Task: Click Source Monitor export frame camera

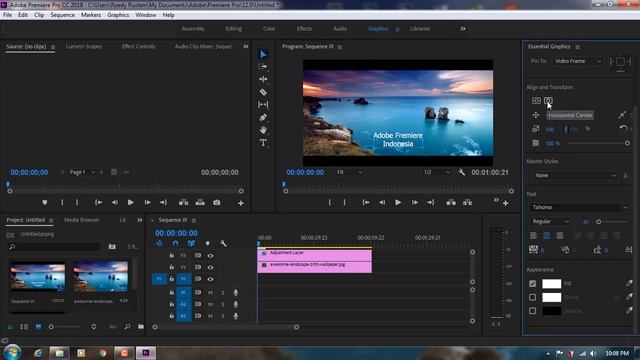Action: click(217, 202)
